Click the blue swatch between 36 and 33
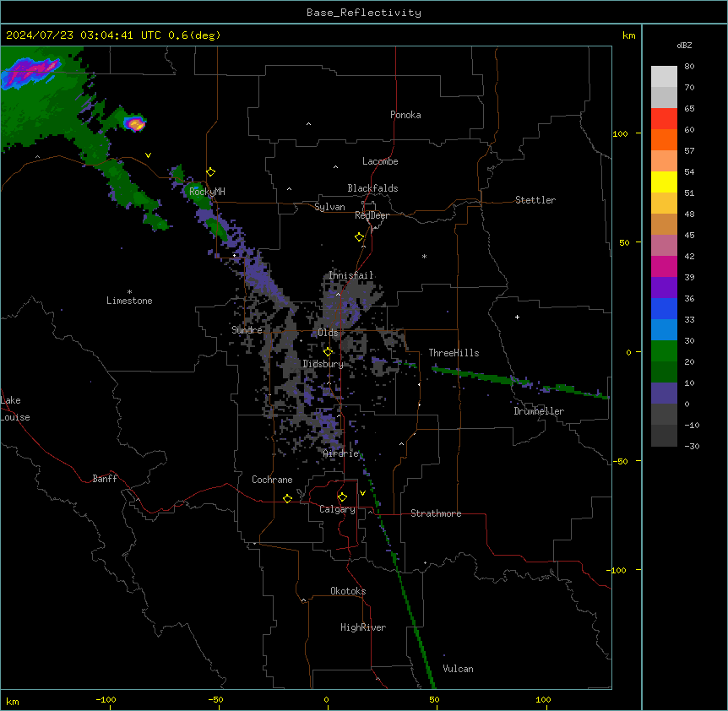This screenshot has height=711, width=728. click(664, 308)
